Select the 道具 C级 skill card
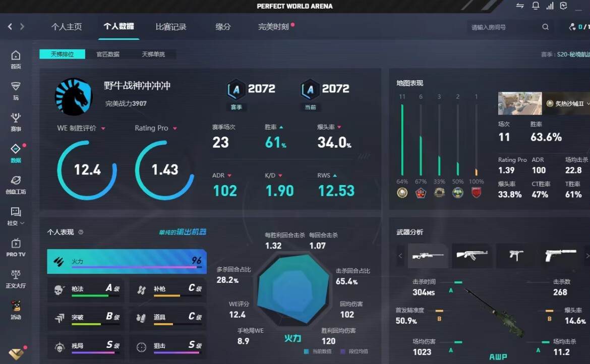The image size is (590, 364). [x=168, y=318]
